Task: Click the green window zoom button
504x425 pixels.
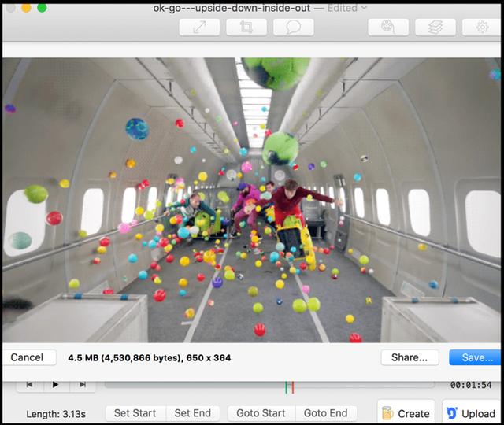Action: 42,8
